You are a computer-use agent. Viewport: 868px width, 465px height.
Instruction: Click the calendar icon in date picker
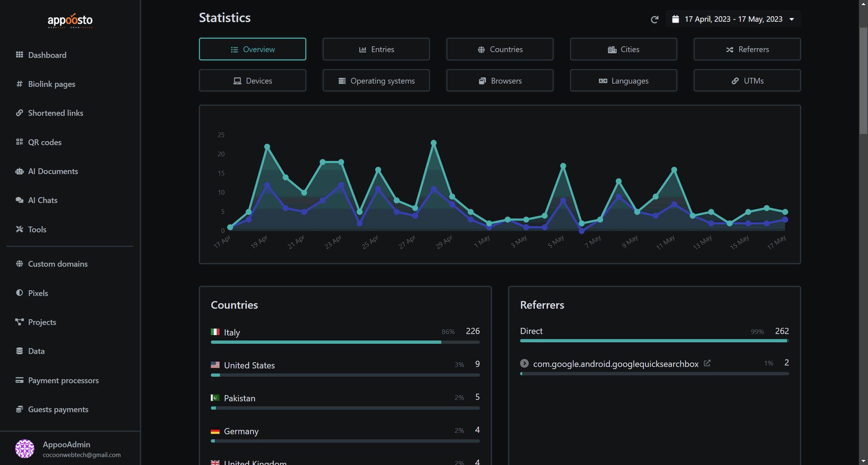tap(675, 19)
